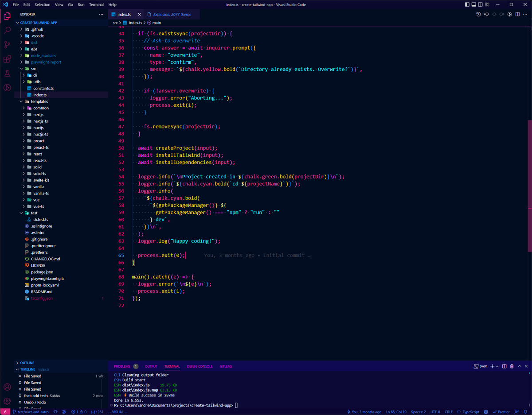The height and width of the screenshot is (415, 532).
Task: Kill the terminal with the trash icon
Action: pyautogui.click(x=512, y=366)
